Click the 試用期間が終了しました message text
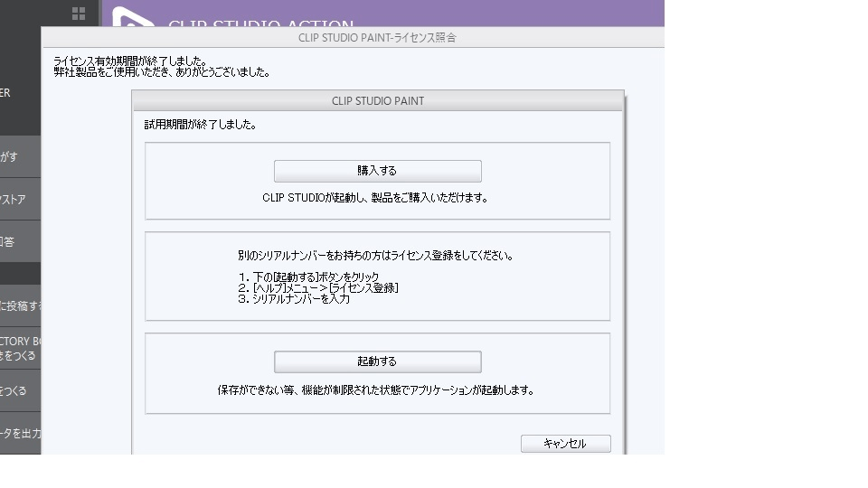 click(201, 125)
